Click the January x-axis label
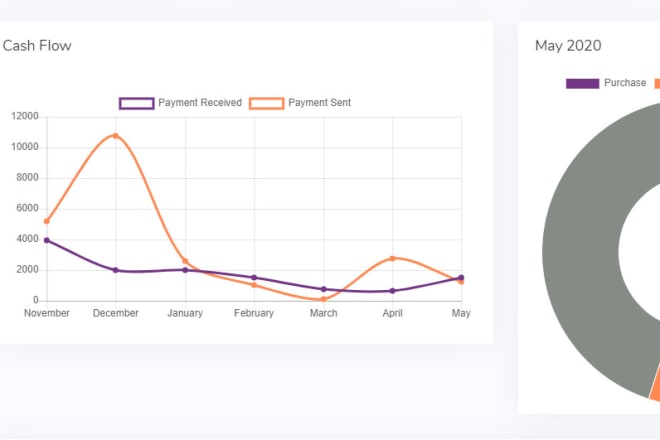 pos(185,313)
